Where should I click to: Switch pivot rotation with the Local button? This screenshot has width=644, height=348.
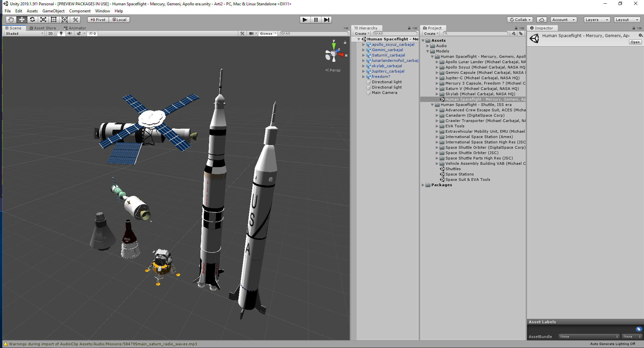pyautogui.click(x=119, y=19)
